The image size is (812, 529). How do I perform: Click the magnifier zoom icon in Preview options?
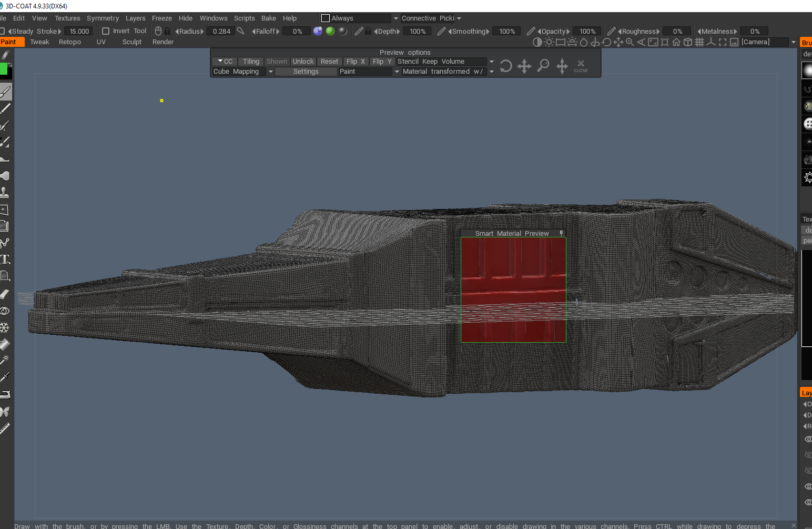543,66
